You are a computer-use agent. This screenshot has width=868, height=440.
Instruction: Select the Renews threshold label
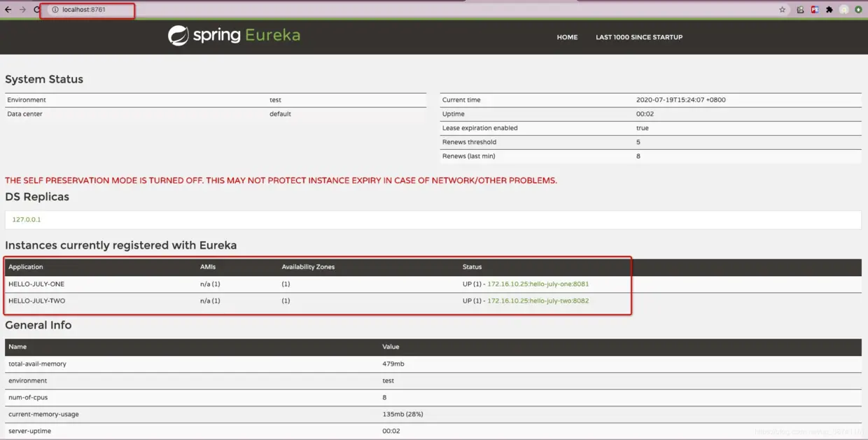(x=469, y=142)
